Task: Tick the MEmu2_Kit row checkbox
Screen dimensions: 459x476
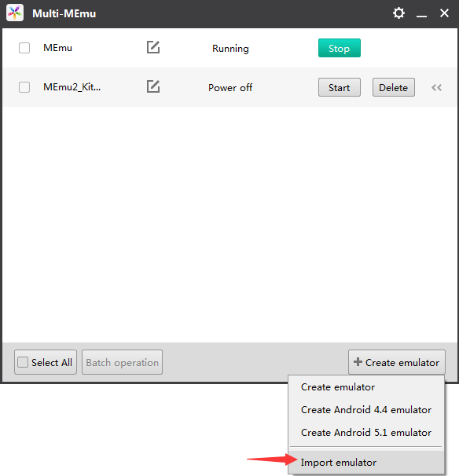Action: coord(24,87)
